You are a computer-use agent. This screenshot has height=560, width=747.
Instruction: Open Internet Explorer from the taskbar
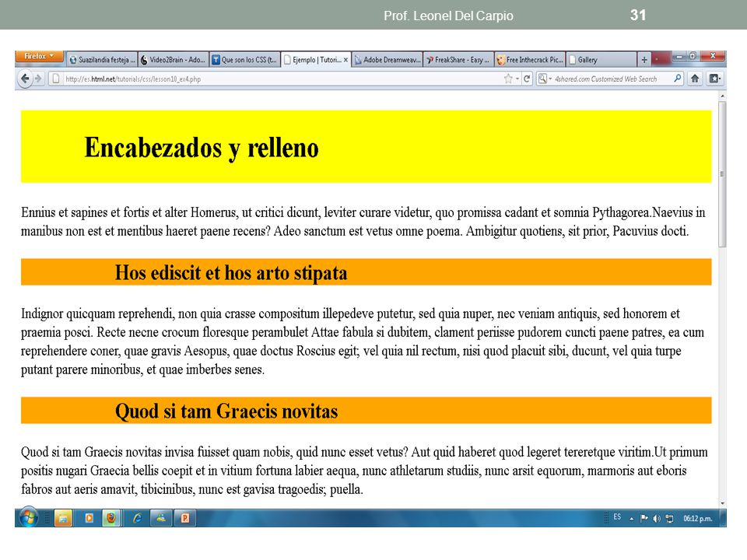tap(137, 518)
